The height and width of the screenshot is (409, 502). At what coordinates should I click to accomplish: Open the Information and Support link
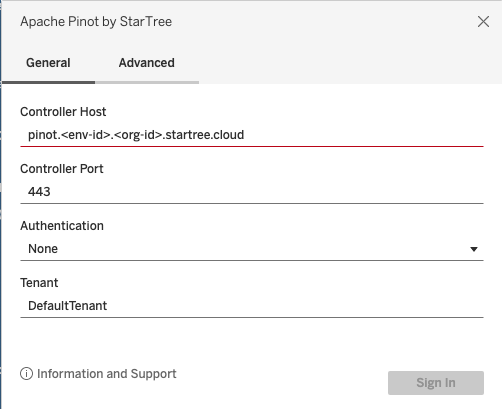[107, 374]
